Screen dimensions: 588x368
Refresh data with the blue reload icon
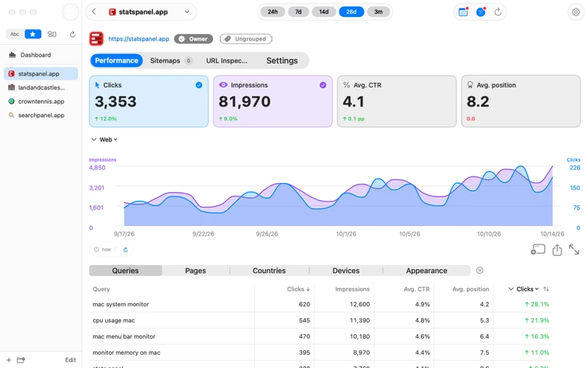pyautogui.click(x=126, y=250)
